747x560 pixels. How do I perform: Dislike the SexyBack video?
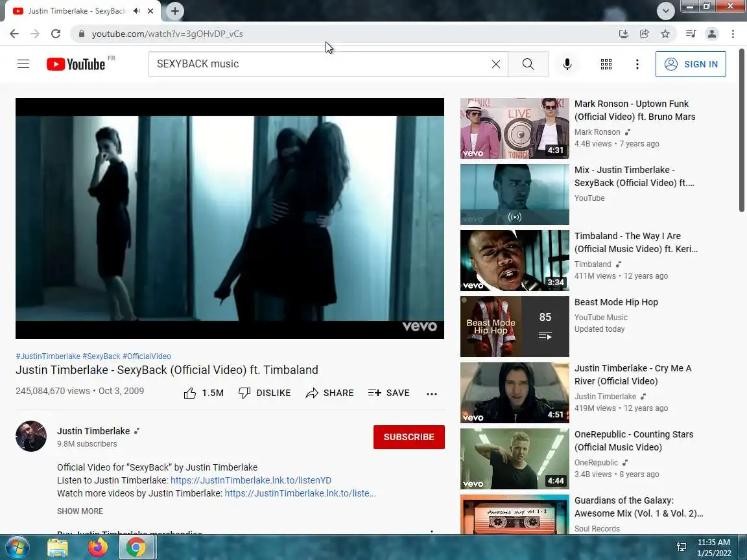pyautogui.click(x=265, y=393)
